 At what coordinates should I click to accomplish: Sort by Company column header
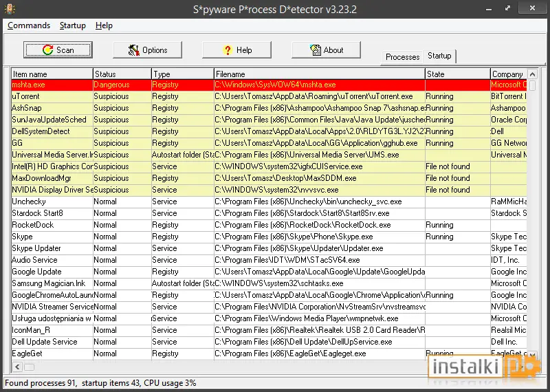[x=509, y=74]
